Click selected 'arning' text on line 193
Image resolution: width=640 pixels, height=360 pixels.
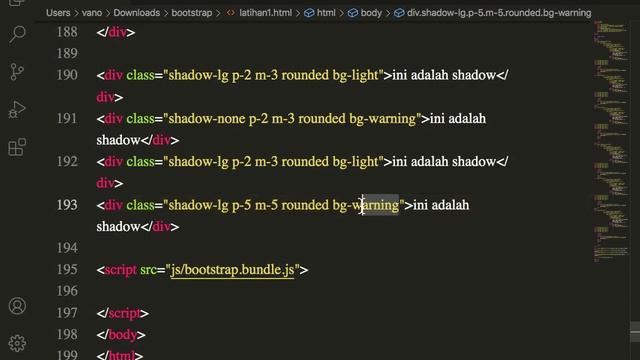(x=380, y=205)
